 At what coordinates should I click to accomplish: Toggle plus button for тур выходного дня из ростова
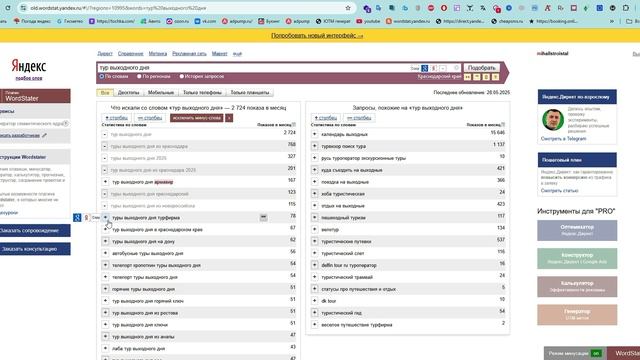(105, 313)
